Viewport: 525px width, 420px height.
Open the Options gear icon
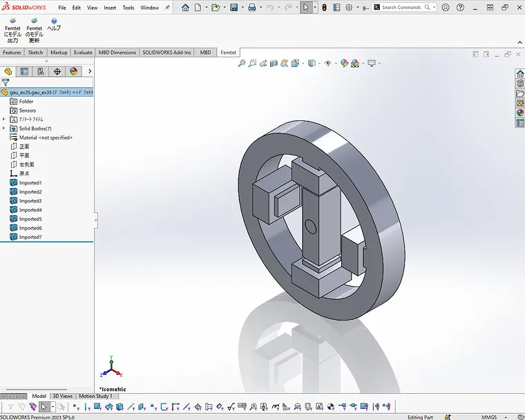pos(349,8)
